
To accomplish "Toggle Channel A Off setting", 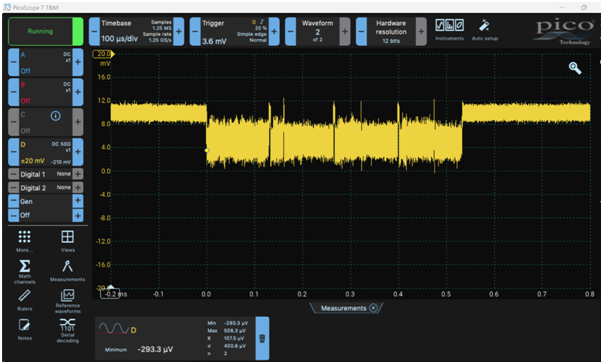I will (25, 71).
